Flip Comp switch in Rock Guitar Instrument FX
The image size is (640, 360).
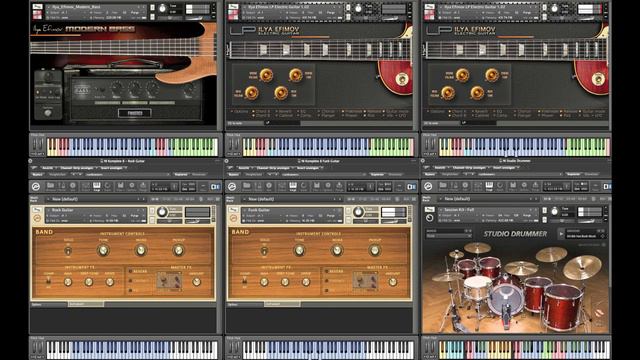point(48,281)
